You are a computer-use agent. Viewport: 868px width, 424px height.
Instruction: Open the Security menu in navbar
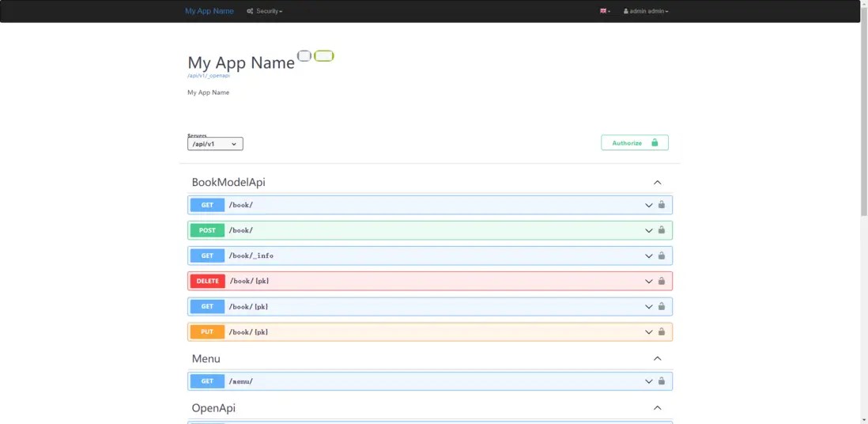pos(265,11)
